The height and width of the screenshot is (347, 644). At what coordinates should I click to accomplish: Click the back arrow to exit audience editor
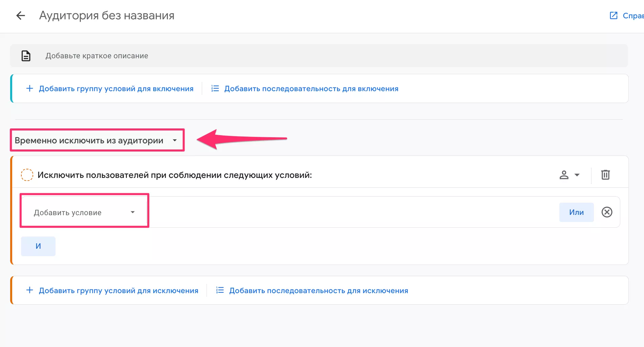[21, 16]
